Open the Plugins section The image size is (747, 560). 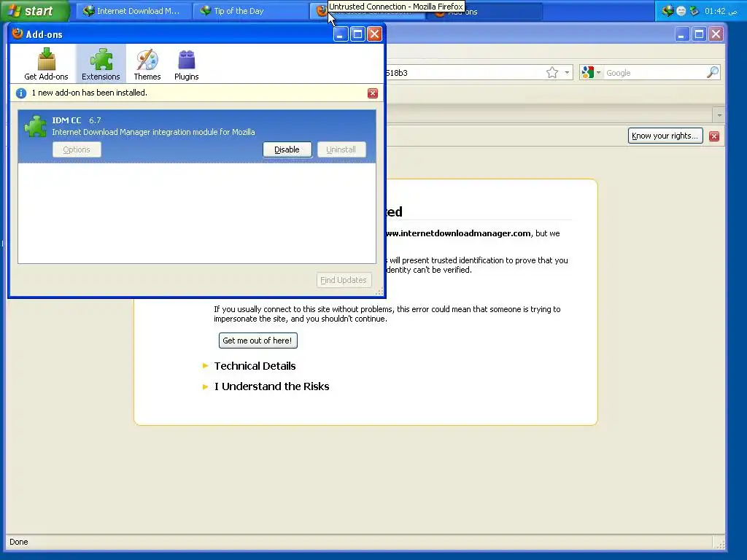pos(186,64)
